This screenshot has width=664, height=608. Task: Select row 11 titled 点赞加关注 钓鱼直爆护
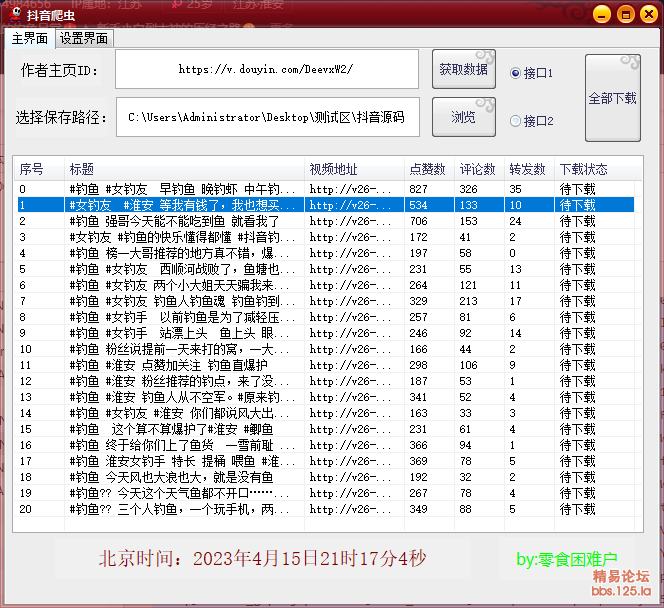pos(326,365)
